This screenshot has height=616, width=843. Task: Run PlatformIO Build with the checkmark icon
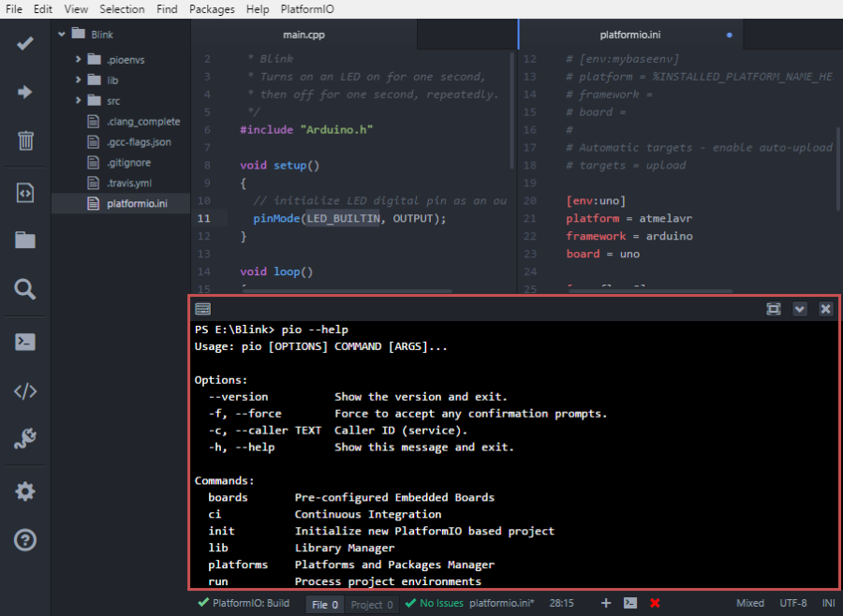tap(23, 43)
